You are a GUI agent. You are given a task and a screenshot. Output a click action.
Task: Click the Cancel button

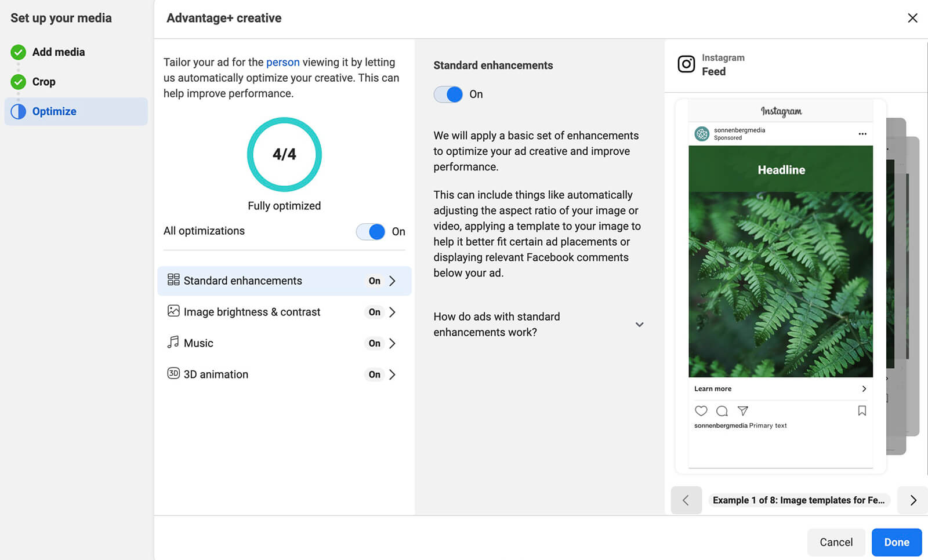coord(836,542)
